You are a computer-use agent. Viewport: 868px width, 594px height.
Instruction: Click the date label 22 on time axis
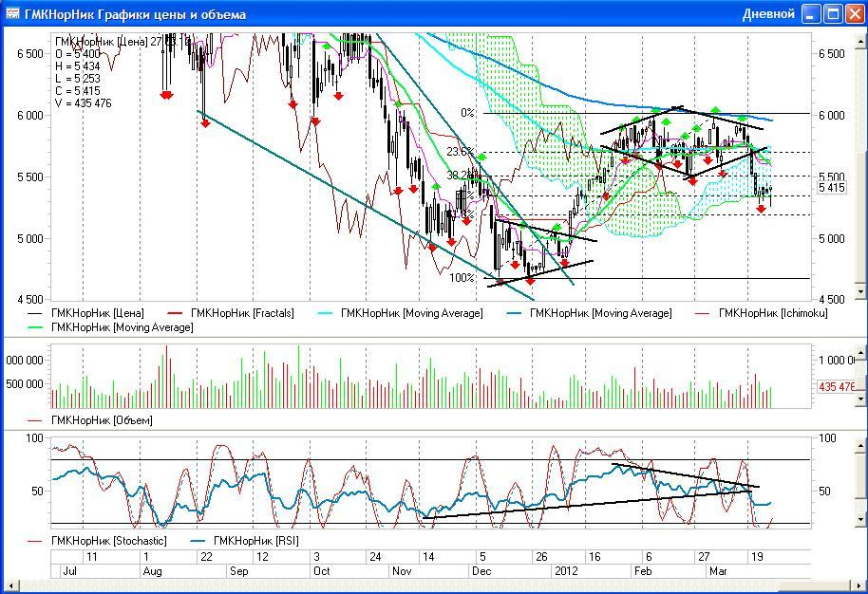tap(206, 557)
